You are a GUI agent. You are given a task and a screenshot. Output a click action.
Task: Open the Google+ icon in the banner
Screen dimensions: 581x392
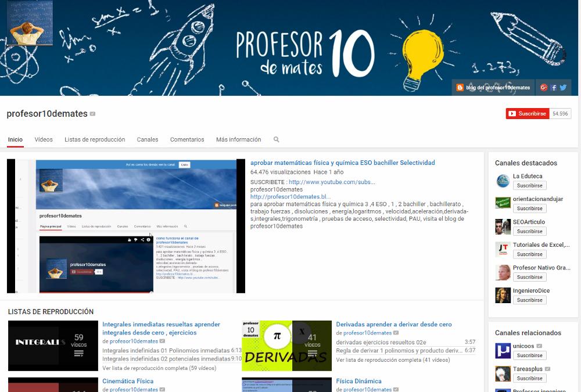click(544, 88)
